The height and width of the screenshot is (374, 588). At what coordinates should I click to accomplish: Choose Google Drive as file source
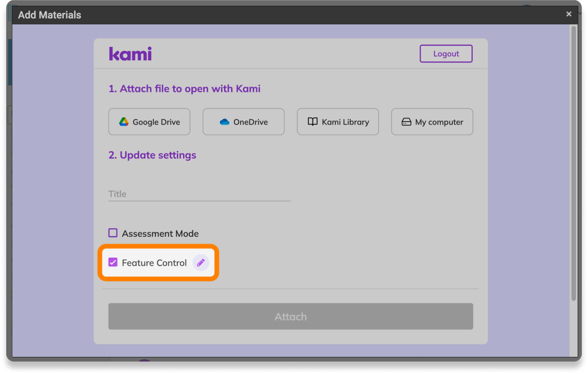click(x=149, y=122)
